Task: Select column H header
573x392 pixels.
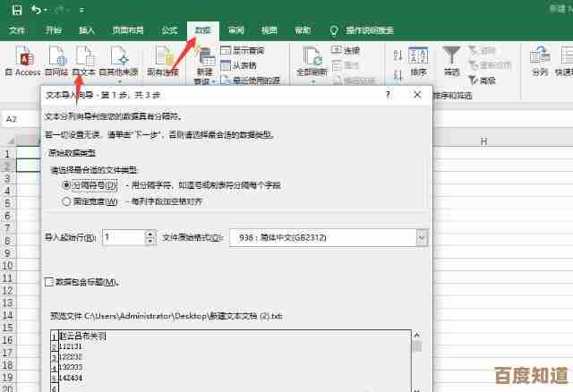Action: click(x=483, y=141)
